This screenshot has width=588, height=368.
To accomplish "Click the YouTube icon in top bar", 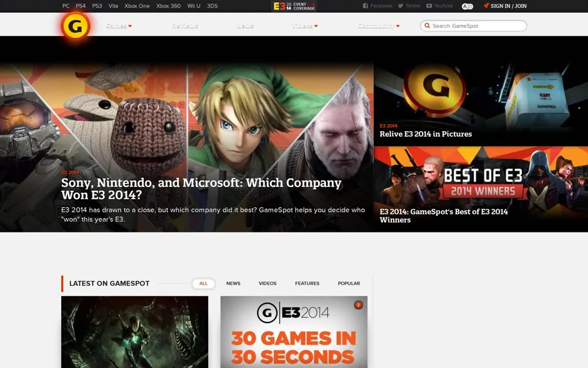I will (429, 6).
